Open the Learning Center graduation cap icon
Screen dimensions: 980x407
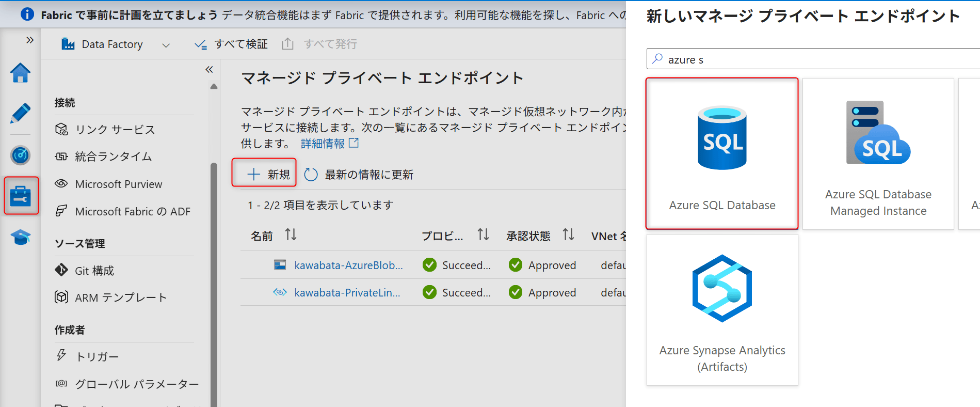tap(21, 237)
